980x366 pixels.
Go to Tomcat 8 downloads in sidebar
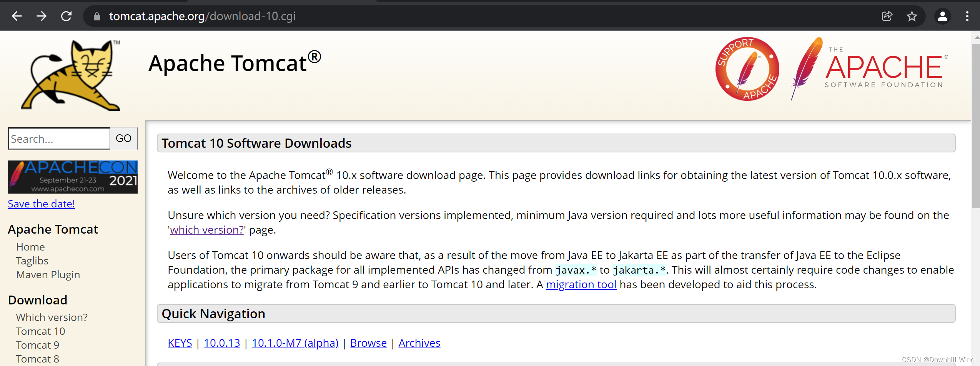(38, 359)
